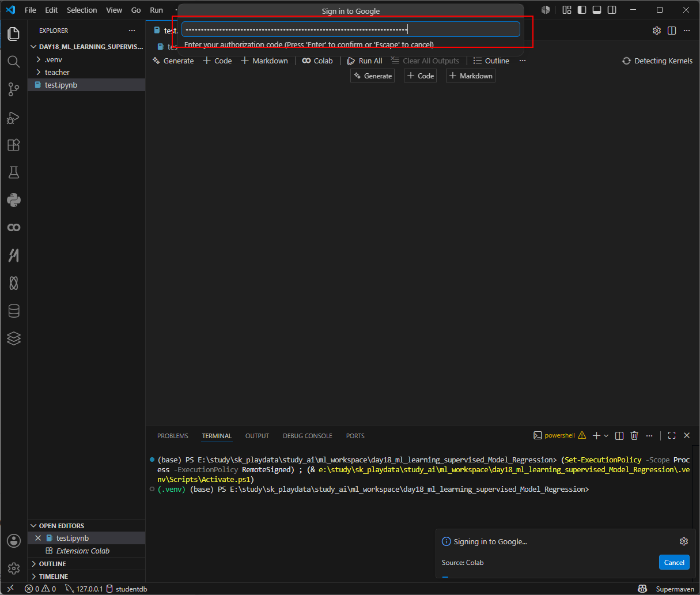
Task: Click the studentdb database status bar item
Action: click(x=127, y=589)
